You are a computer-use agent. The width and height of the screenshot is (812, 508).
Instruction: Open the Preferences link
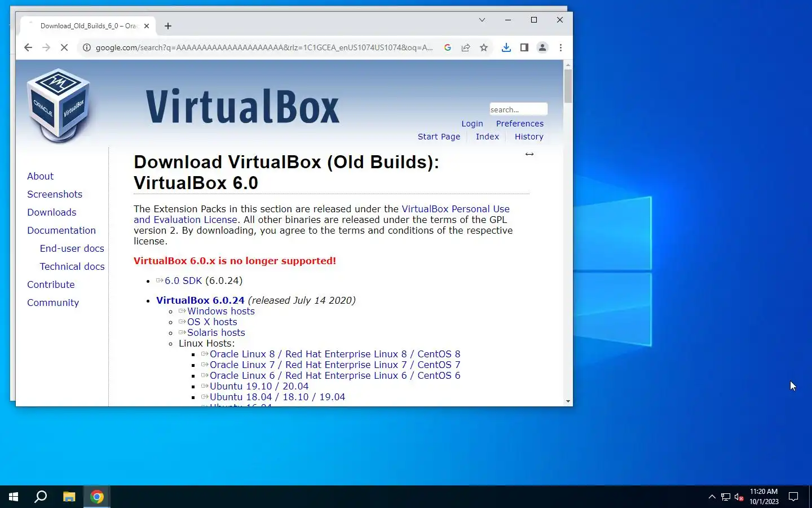[520, 124]
